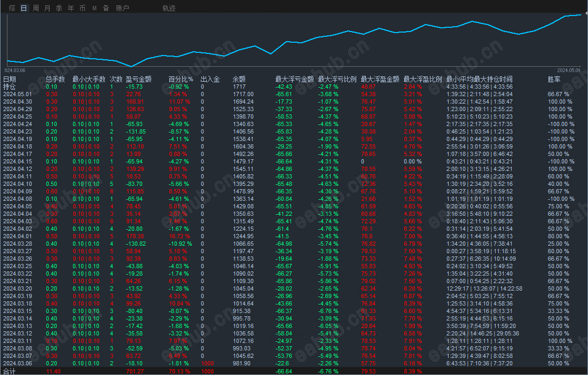Open the 轨迹 track tab

point(169,8)
